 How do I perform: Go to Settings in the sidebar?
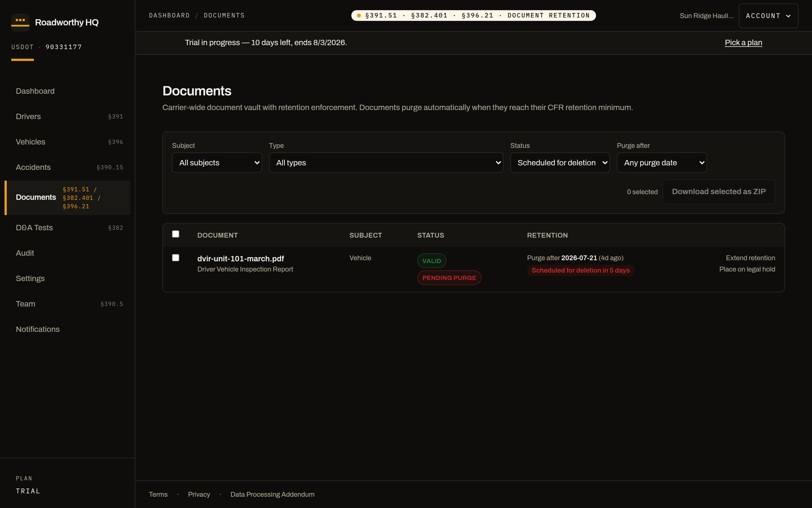67,279
